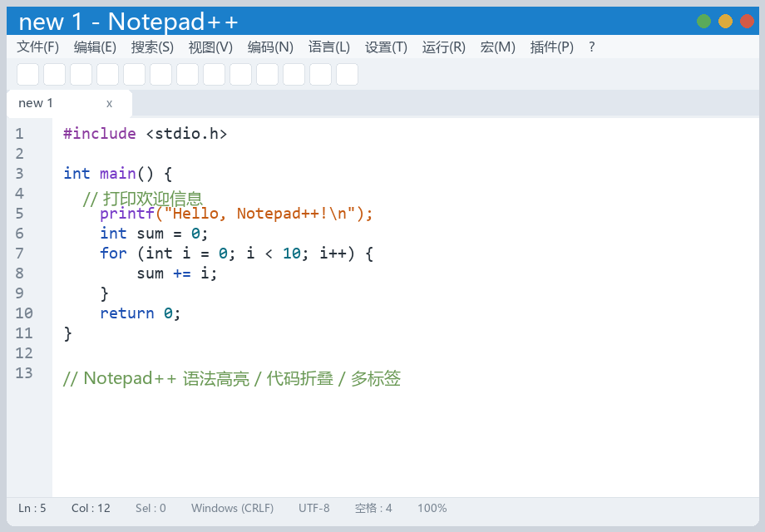The width and height of the screenshot is (765, 532).
Task: Click the '// Notepad++ 语法高亮' comment line
Action: [232, 378]
